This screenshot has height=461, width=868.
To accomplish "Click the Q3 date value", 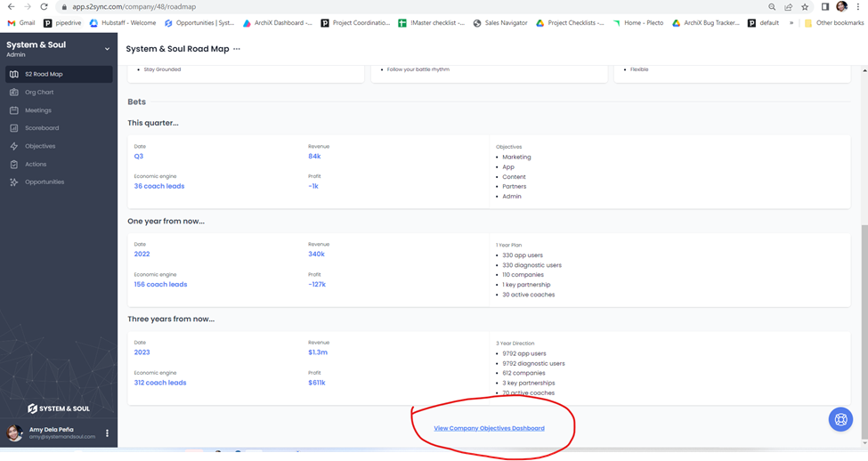I will coord(138,156).
